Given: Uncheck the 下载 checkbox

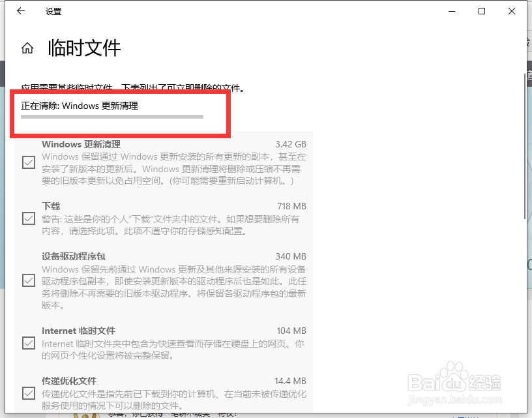Looking at the screenshot, I should pyautogui.click(x=29, y=218).
